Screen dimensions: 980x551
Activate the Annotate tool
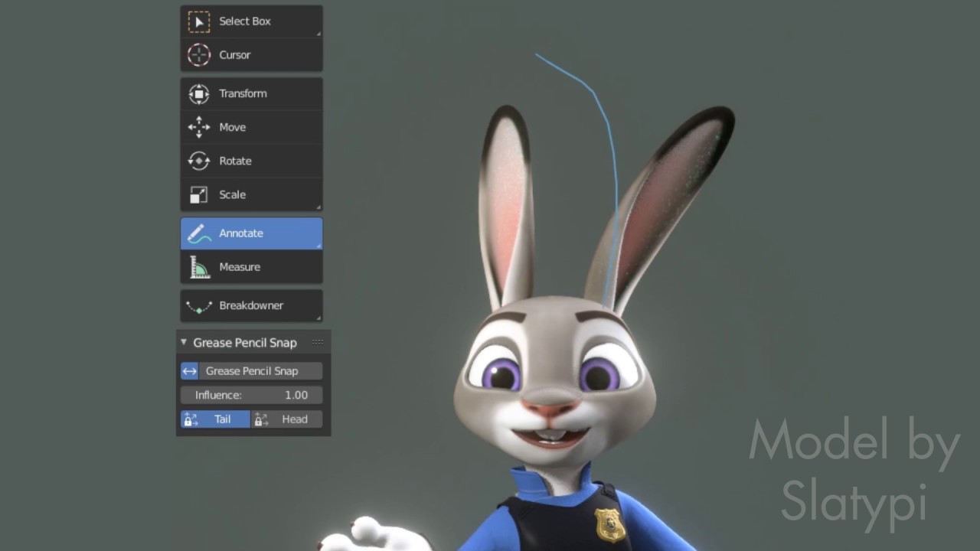251,233
